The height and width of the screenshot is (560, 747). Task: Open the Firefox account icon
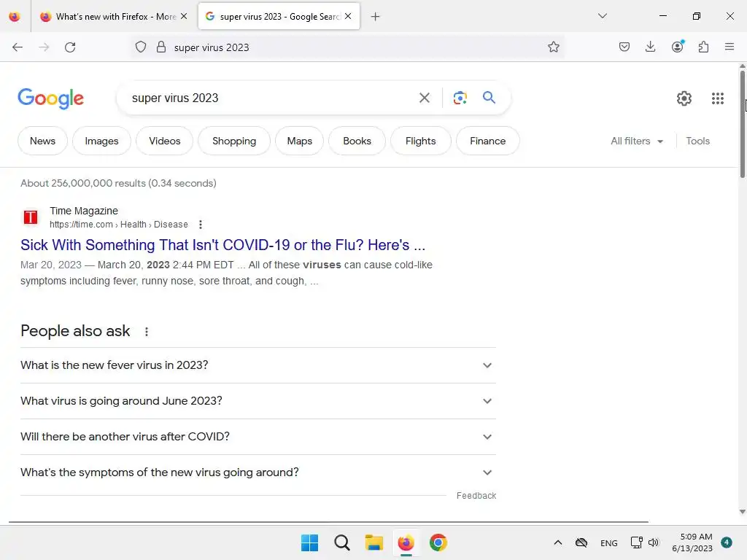point(678,46)
